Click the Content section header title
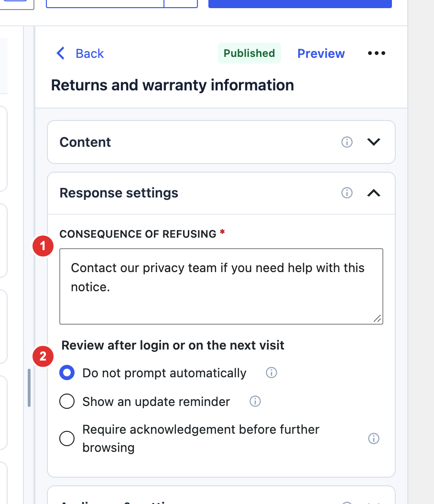Viewport: 434px width, 504px height. click(85, 142)
